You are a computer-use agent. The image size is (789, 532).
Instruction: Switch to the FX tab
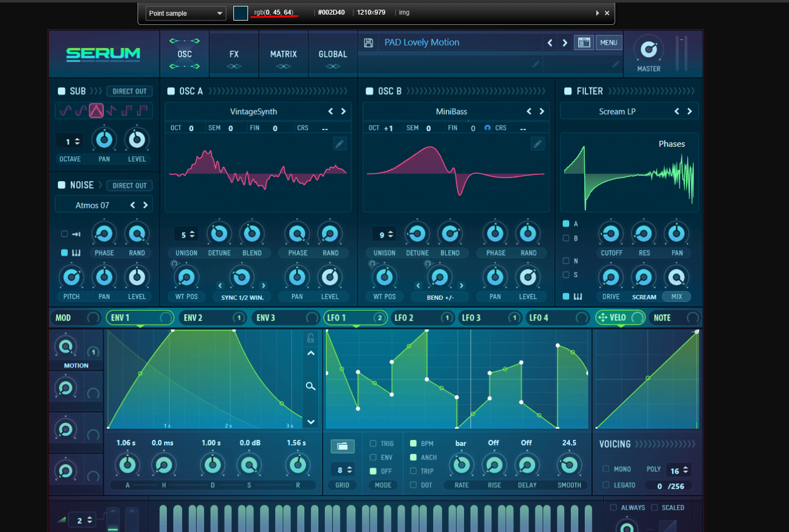[x=234, y=54]
